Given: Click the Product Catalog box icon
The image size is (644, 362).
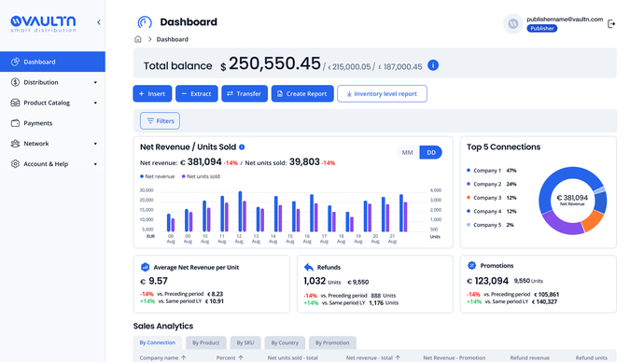Looking at the screenshot, I should pyautogui.click(x=15, y=103).
